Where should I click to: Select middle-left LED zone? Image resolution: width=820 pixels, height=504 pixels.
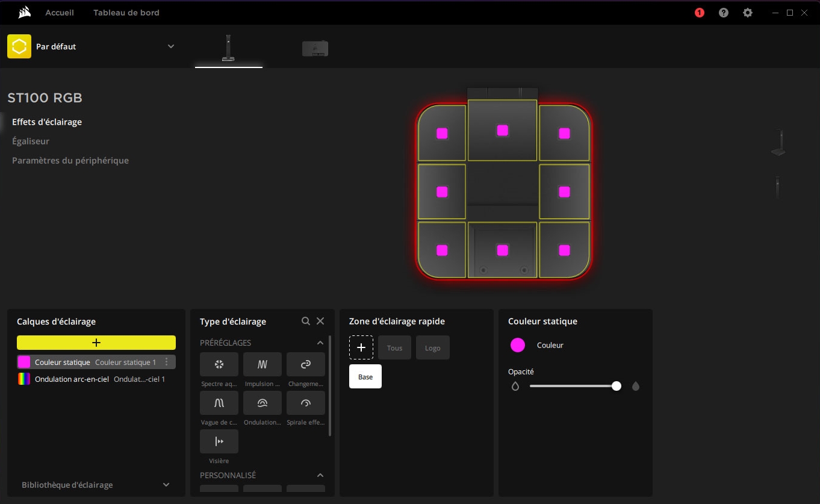(x=442, y=191)
